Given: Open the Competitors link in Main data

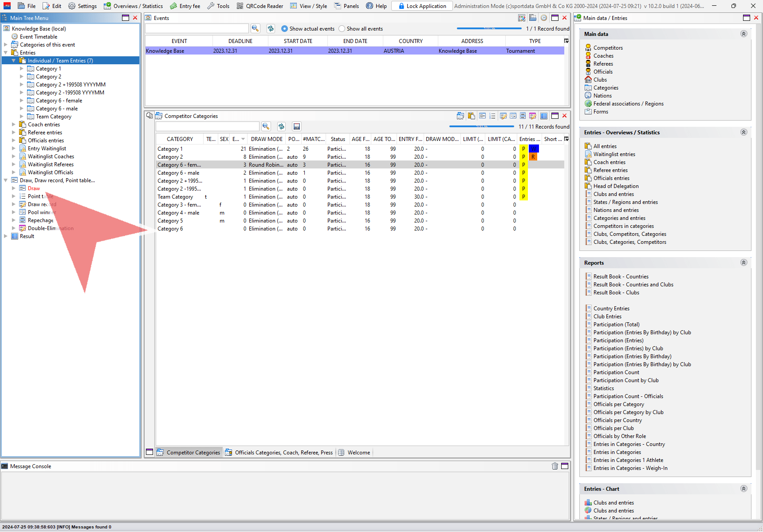Looking at the screenshot, I should pyautogui.click(x=608, y=48).
